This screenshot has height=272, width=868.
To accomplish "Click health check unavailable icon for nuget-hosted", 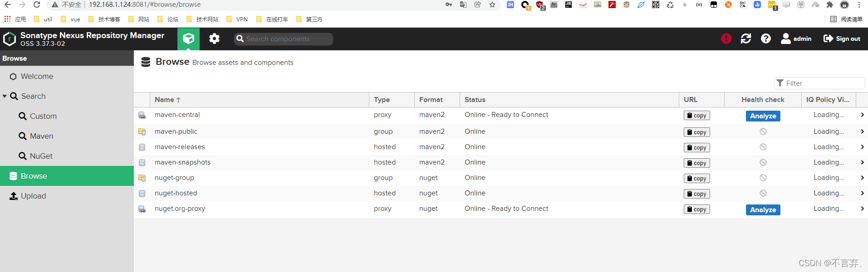I will point(763,193).
